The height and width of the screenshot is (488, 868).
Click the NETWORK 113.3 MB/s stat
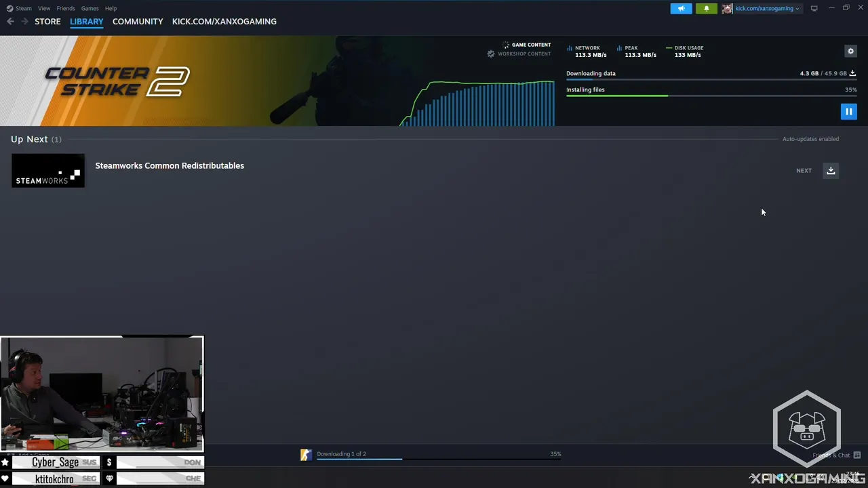(587, 52)
